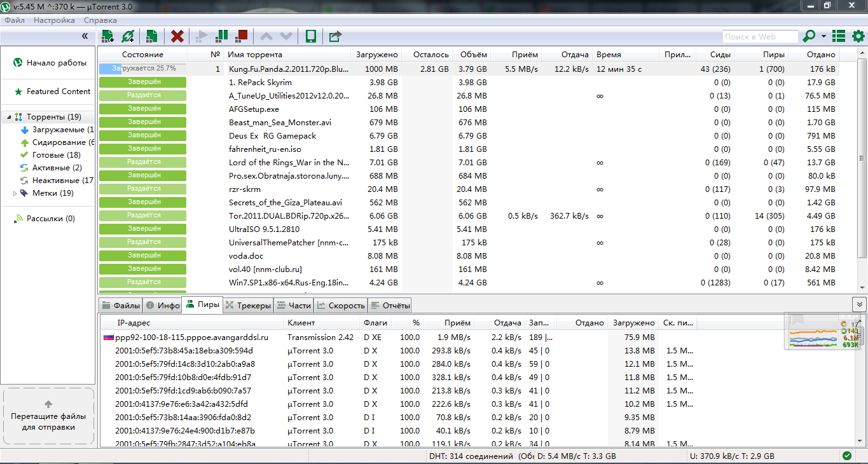
Task: Sort by Имя торрента column header
Action: pyautogui.click(x=287, y=55)
